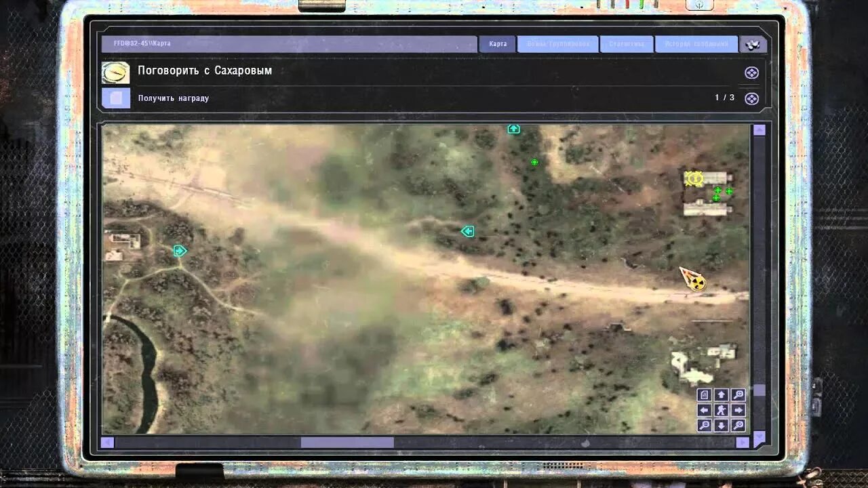Select the subtask 'Получить награду'

pos(174,98)
